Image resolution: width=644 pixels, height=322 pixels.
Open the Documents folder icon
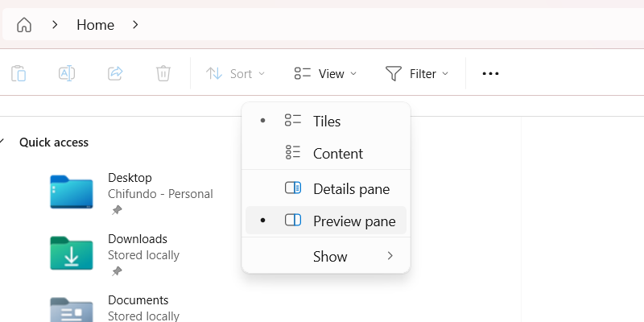coord(71,309)
